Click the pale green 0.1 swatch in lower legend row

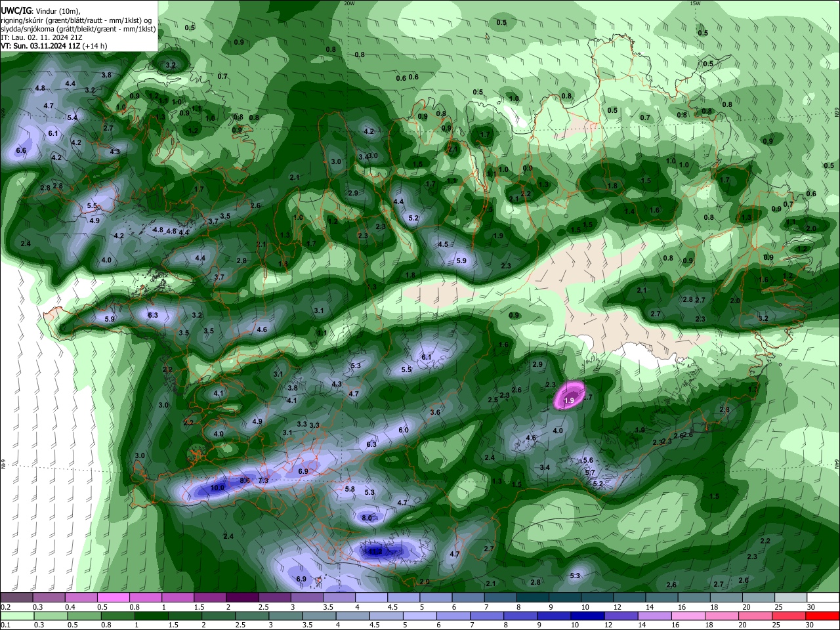coord(16,616)
